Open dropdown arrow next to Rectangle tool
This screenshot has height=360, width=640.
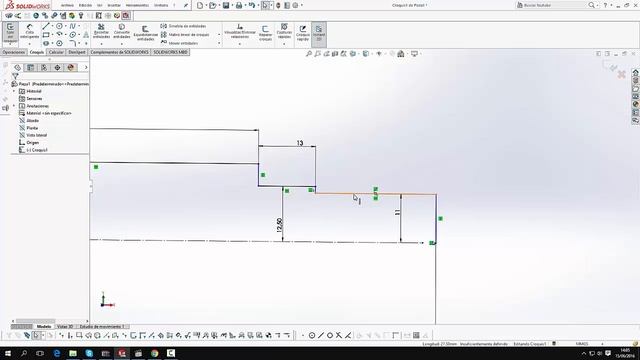[x=52, y=35]
